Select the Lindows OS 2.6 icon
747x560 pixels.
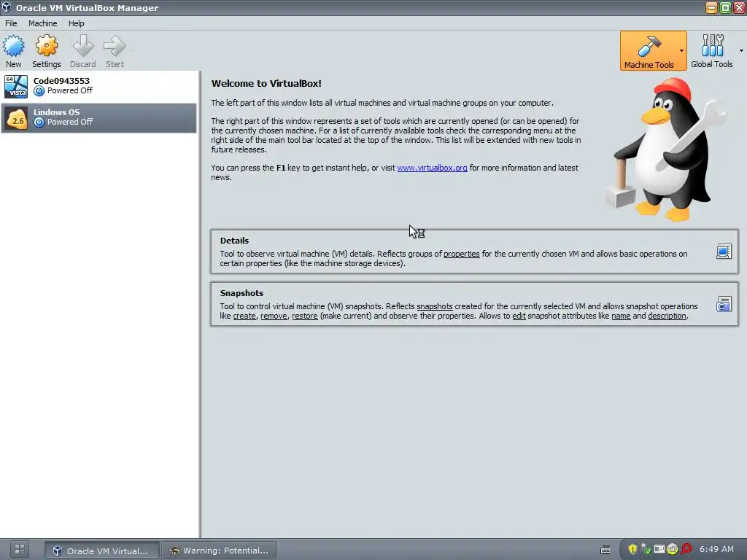tap(16, 118)
